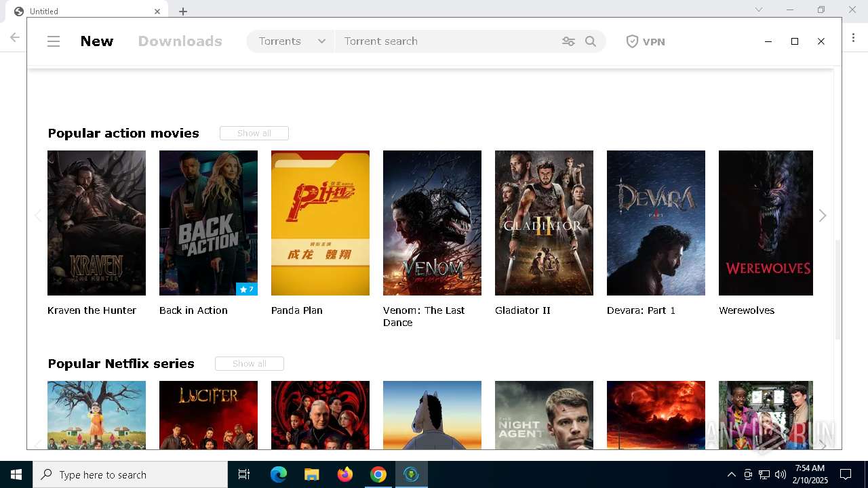Viewport: 868px width, 488px height.
Task: Open the browser three-dot menu
Action: 853,37
